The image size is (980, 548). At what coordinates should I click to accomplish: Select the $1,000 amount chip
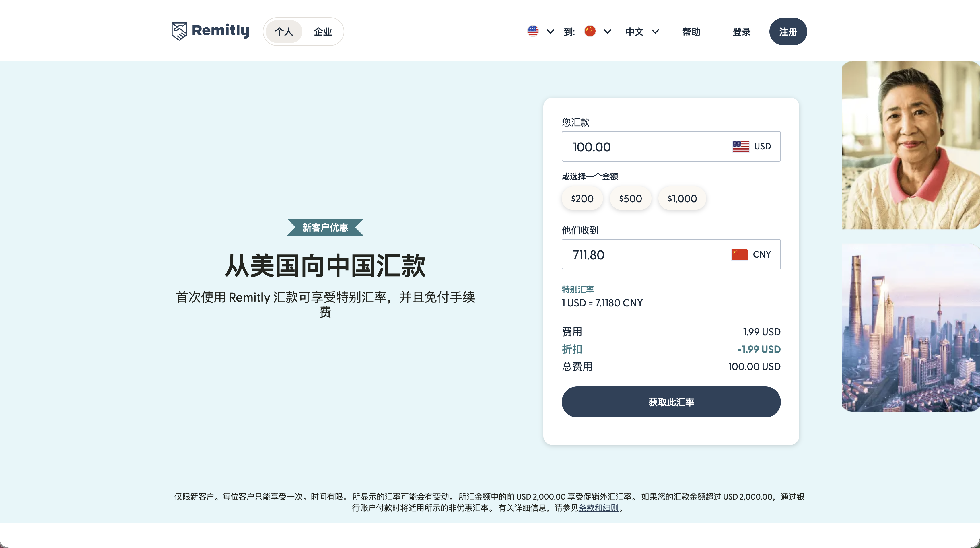click(682, 198)
